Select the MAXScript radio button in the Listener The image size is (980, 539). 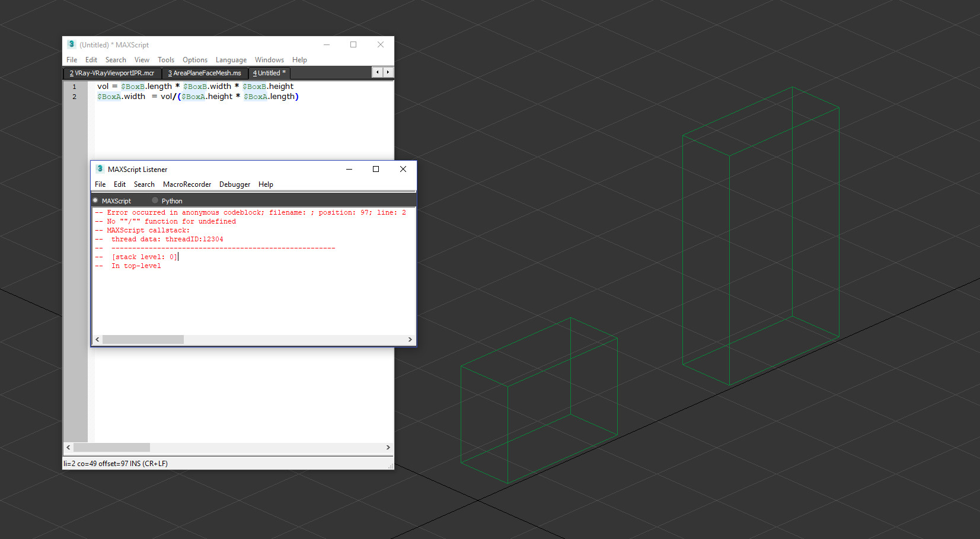tap(94, 200)
